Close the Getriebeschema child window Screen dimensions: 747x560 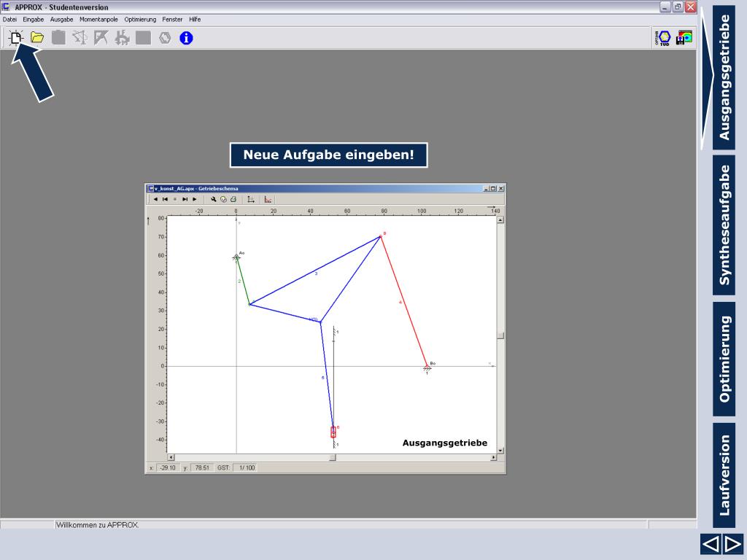click(x=500, y=189)
